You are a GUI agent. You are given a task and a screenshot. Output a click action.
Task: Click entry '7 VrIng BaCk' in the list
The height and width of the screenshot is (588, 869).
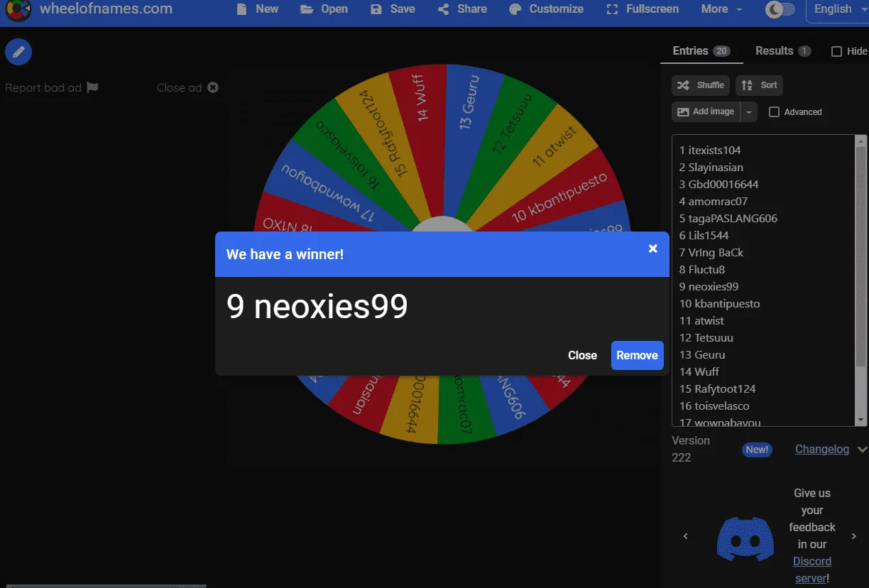tap(711, 253)
